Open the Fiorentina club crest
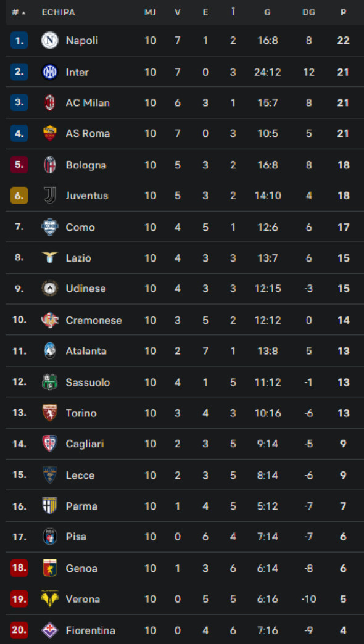 (x=51, y=630)
